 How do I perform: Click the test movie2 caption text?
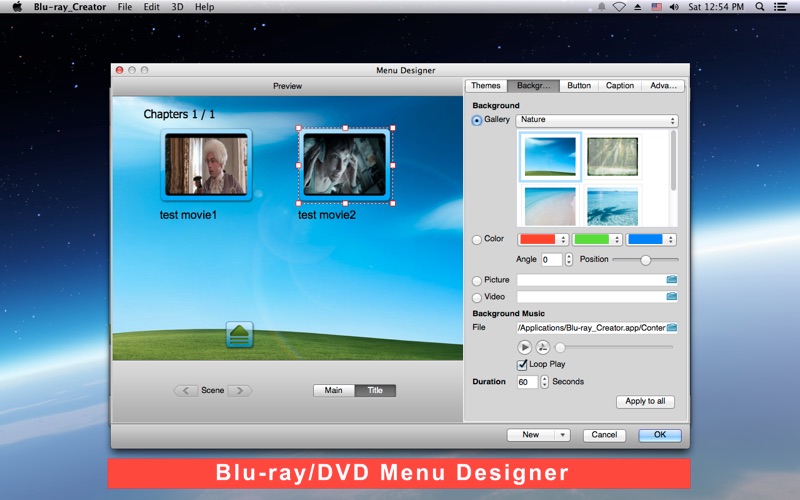point(327,215)
